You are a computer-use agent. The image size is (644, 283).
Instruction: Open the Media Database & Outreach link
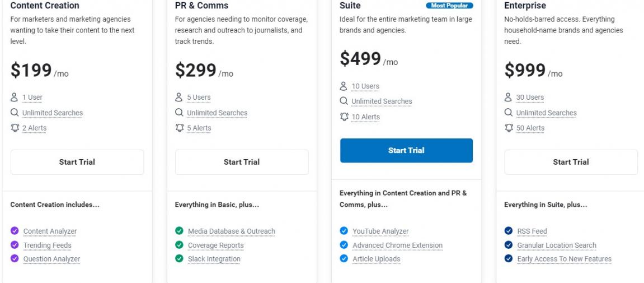point(231,231)
